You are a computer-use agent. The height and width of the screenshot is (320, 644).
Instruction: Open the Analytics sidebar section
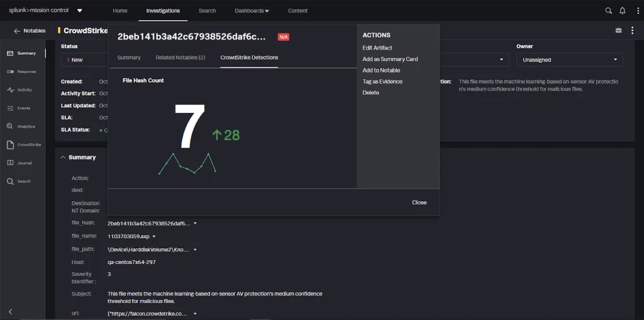(x=21, y=126)
